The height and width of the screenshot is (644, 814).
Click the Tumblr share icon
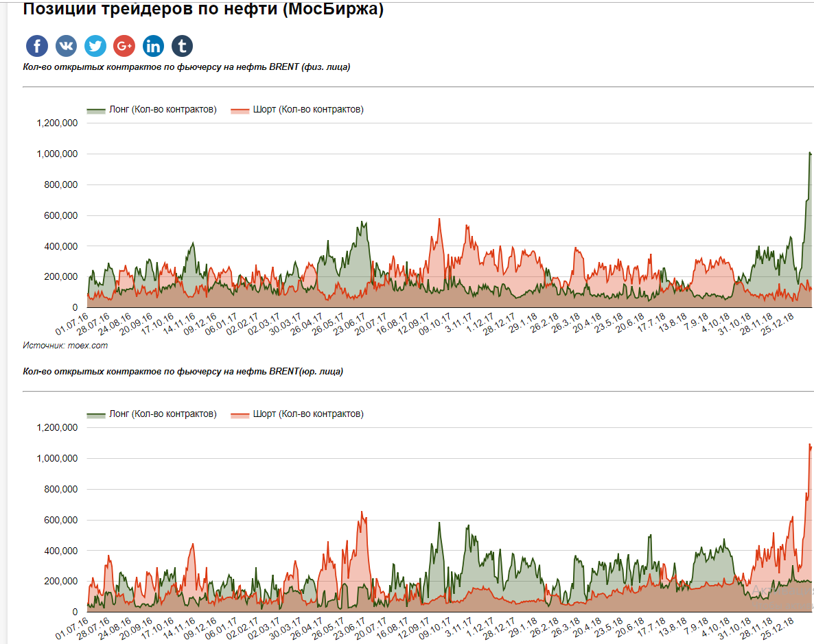pos(182,46)
